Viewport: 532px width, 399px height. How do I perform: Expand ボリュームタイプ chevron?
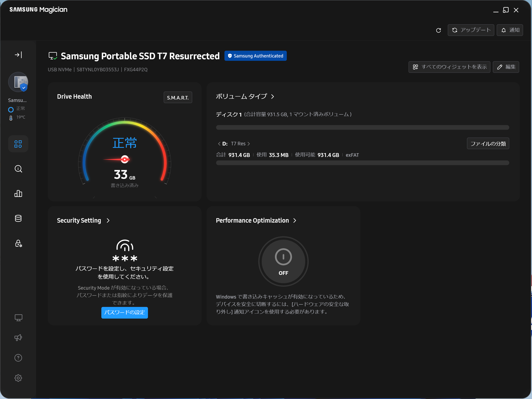(272, 97)
